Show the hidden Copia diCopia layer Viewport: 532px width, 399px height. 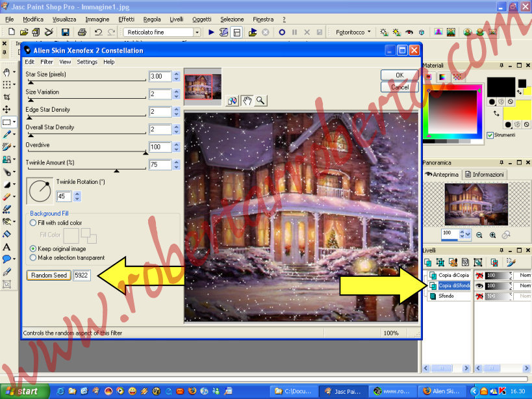coord(479,275)
